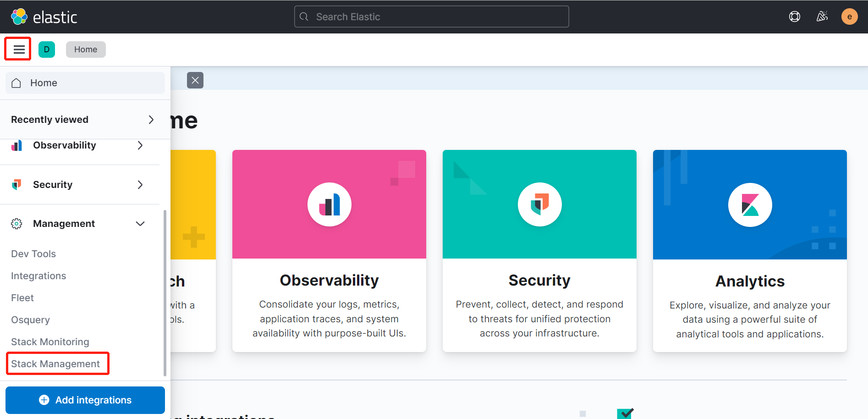
Task: Expand the Security nav chevron
Action: click(x=140, y=185)
